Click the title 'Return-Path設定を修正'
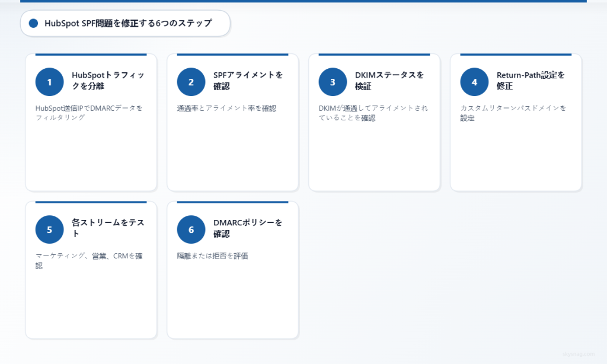Screen dimensions: 607x364 pos(531,81)
